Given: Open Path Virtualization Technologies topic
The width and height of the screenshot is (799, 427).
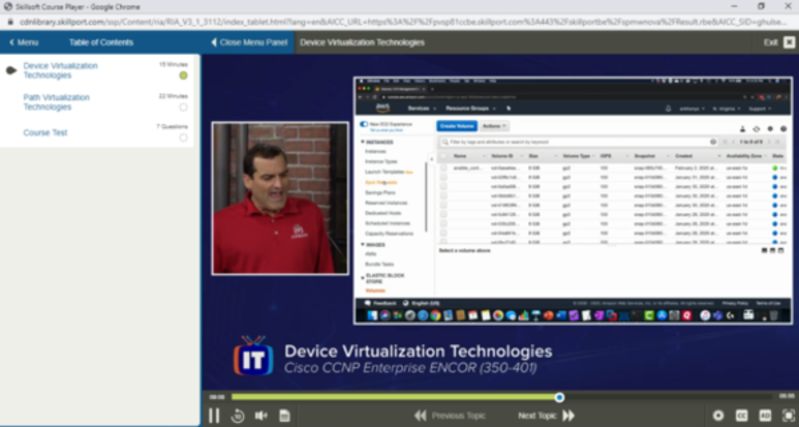Looking at the screenshot, I should tap(56, 102).
